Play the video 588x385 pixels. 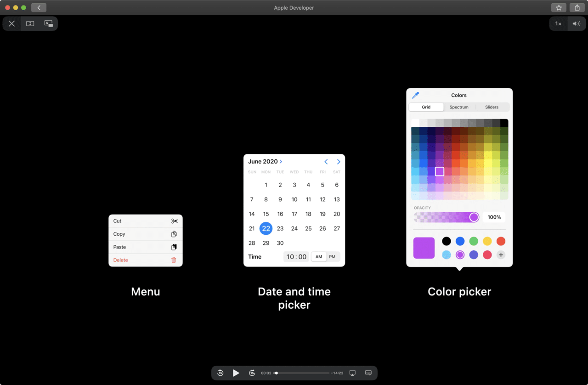(236, 373)
